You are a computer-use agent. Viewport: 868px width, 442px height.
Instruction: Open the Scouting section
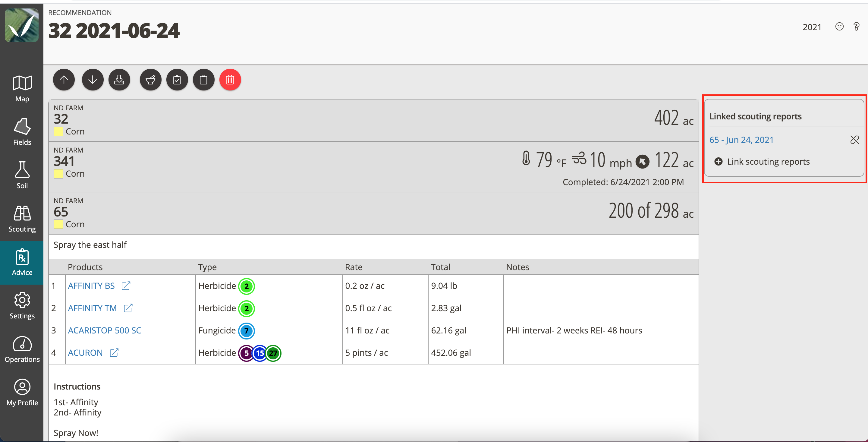[22, 219]
